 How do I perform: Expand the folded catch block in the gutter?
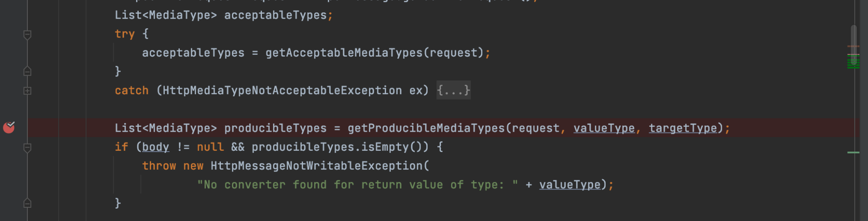tap(27, 91)
